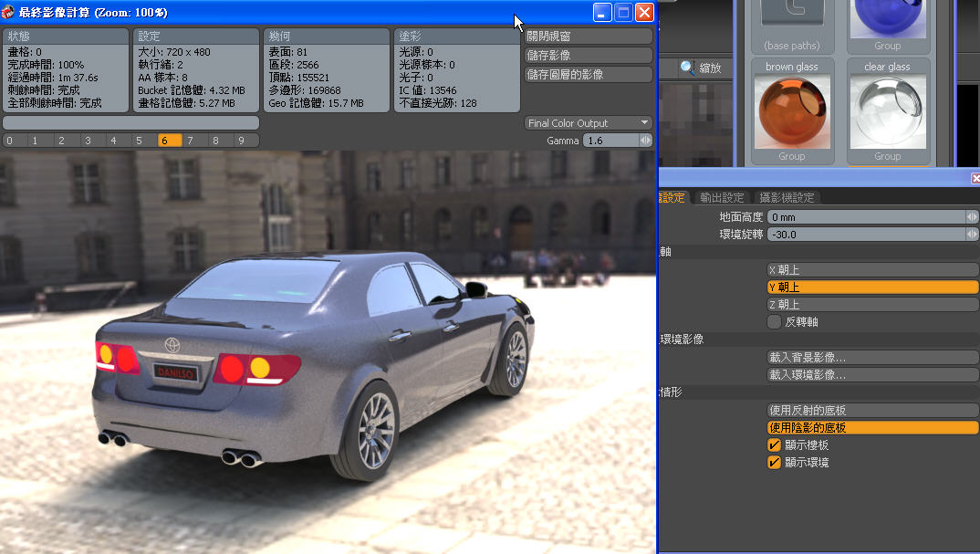Viewport: 980px width, 554px height.
Task: Click the 儲存影像 button
Action: click(589, 55)
